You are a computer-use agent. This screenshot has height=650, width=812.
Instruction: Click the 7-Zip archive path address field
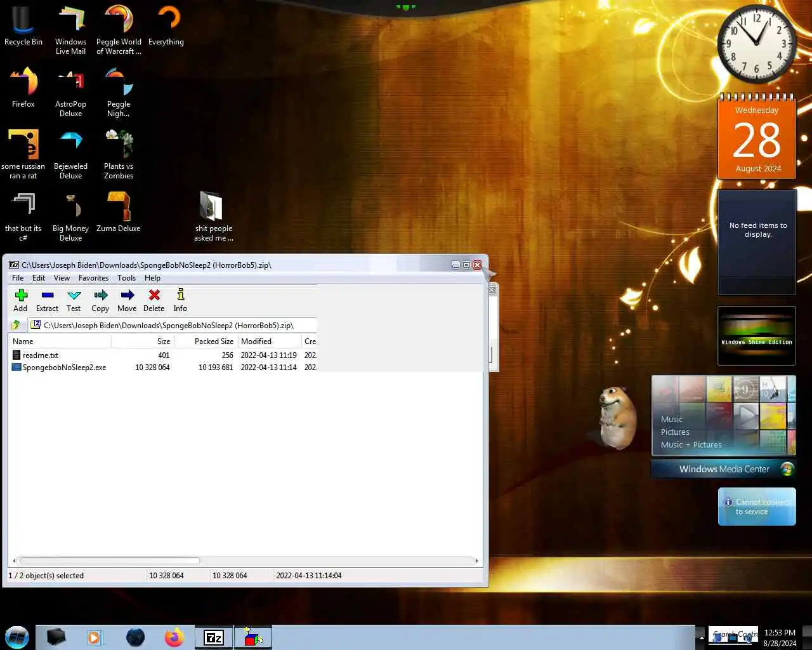pos(173,325)
